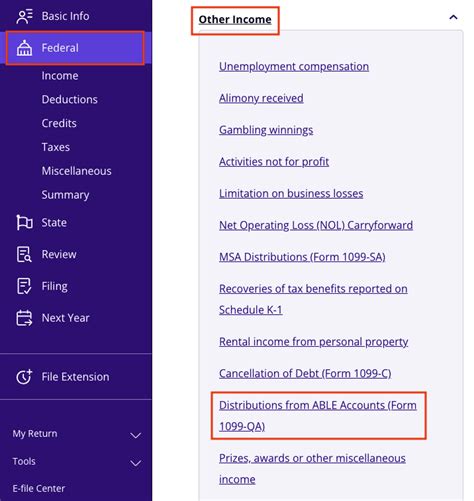
Task: Open the Unemployment compensation link
Action: pos(294,67)
